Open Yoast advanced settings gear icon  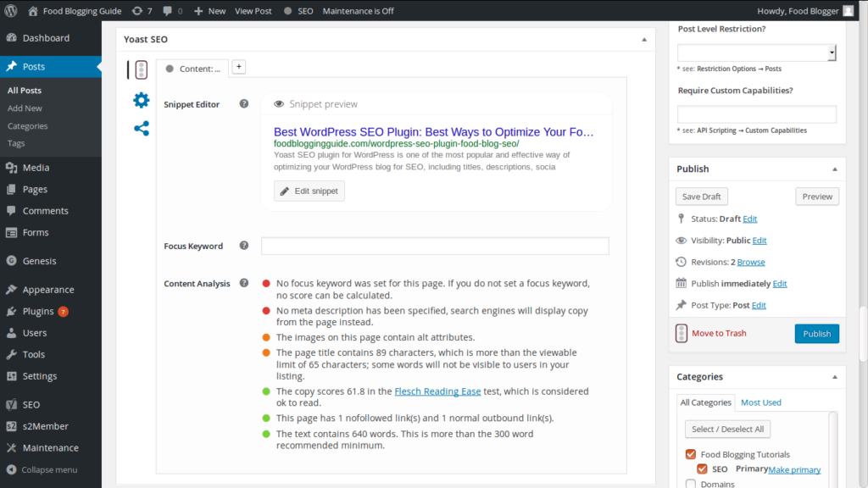pos(141,100)
